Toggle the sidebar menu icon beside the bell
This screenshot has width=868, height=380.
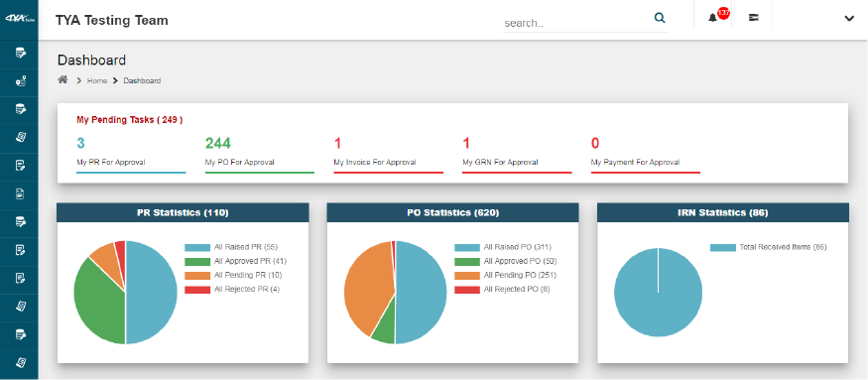(x=753, y=18)
